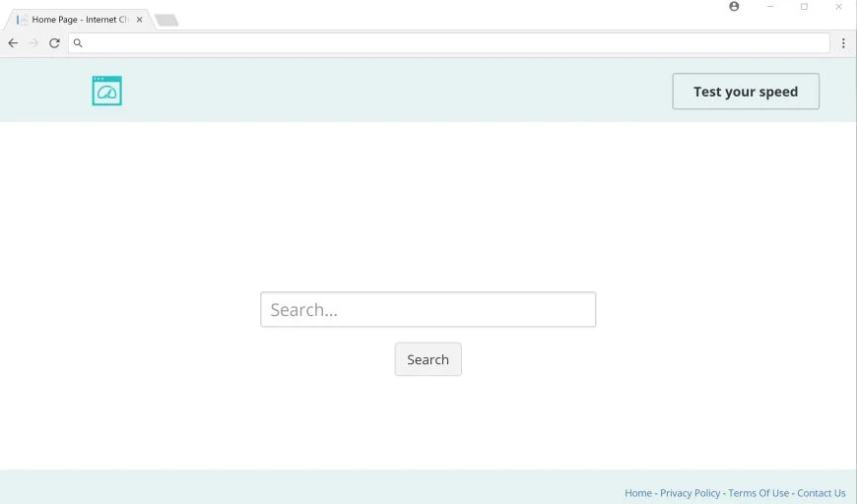This screenshot has width=857, height=504.
Task: Open the Contact Us link
Action: tap(821, 493)
